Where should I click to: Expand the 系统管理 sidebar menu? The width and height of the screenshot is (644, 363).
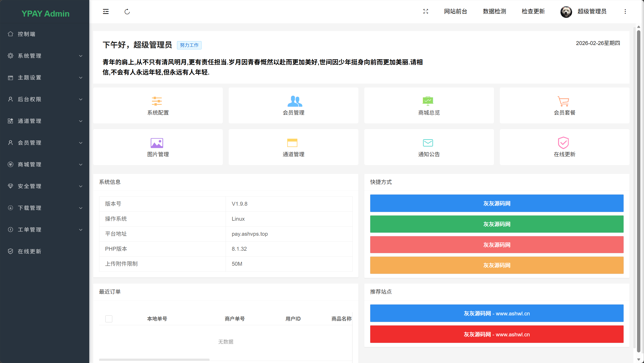(29, 56)
